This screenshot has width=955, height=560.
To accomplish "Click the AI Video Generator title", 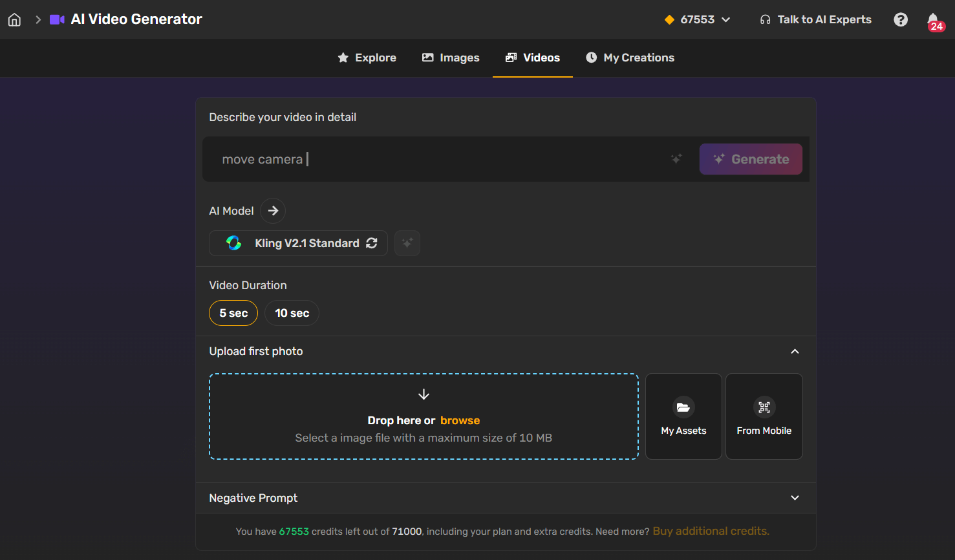I will pos(136,19).
